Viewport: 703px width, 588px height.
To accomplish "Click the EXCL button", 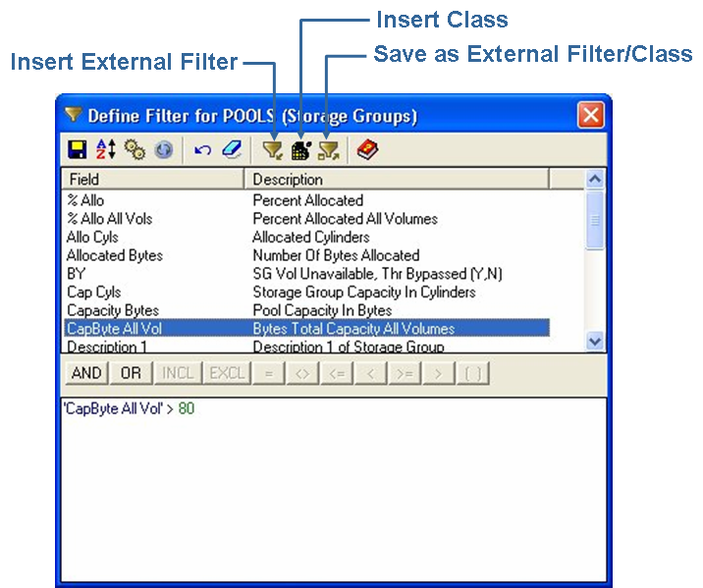I will point(227,373).
